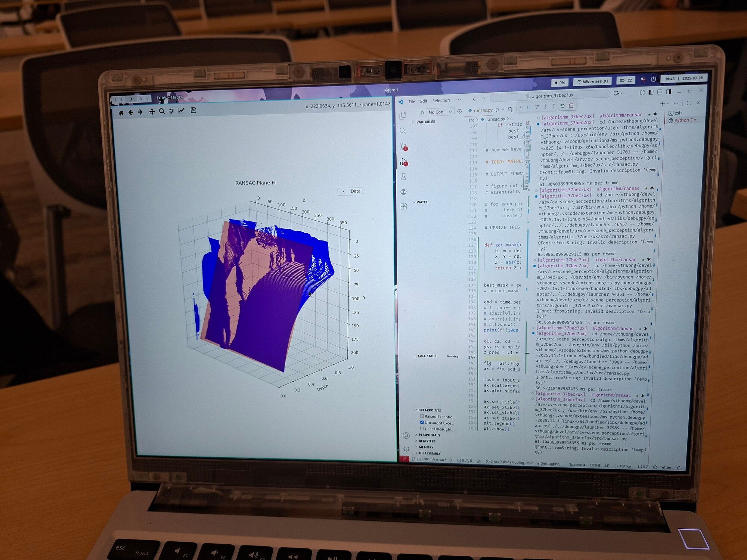Screen dimensions: 747x560
Task: Open the Accounts icon in VS Code activity bar
Action: pyautogui.click(x=406, y=436)
